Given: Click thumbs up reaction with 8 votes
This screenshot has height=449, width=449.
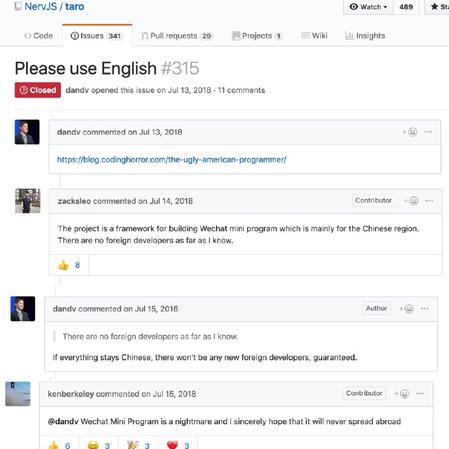Looking at the screenshot, I should coord(69,265).
